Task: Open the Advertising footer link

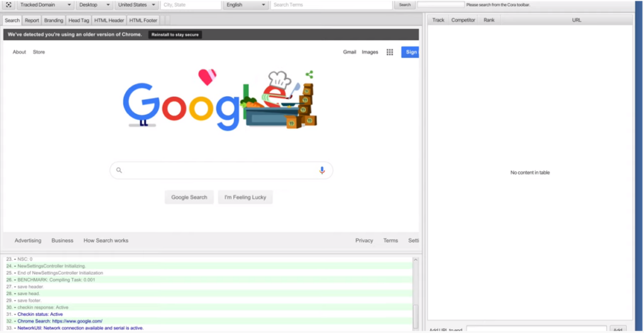Action: click(28, 241)
